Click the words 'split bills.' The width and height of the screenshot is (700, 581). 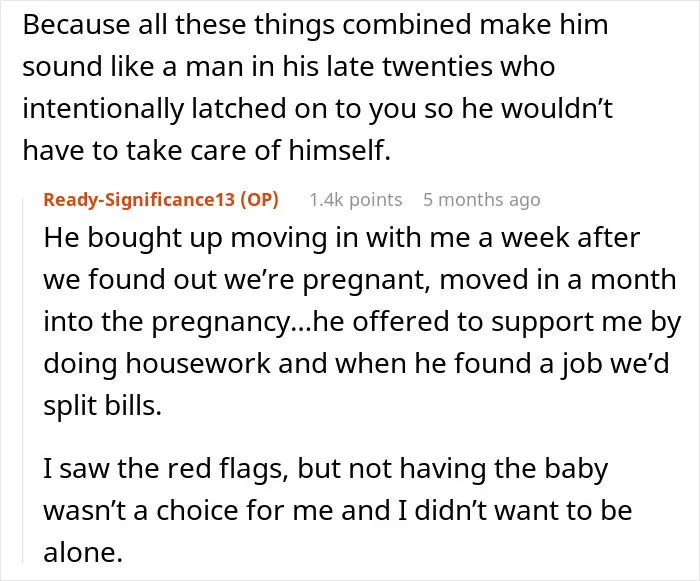coord(102,405)
